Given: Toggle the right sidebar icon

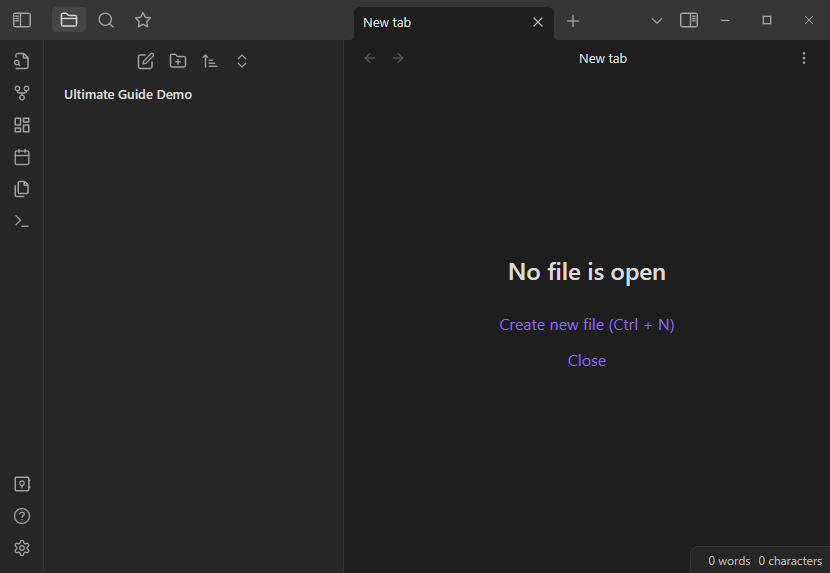Looking at the screenshot, I should 689,20.
